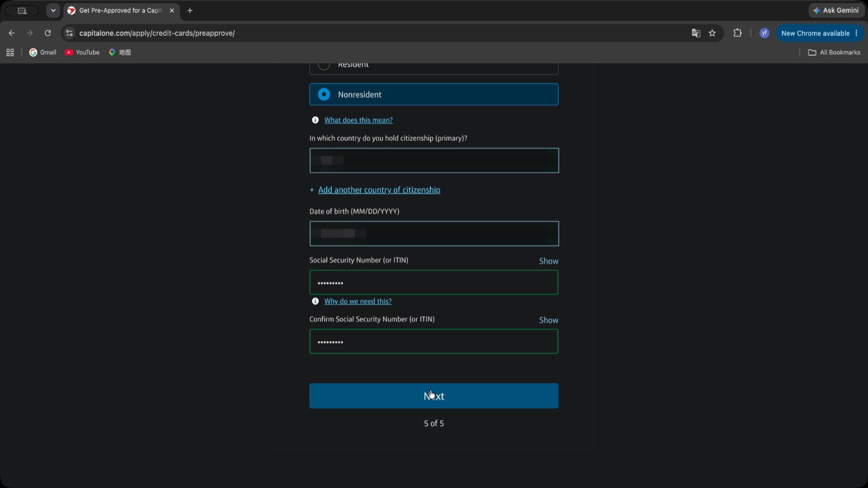Open the Google Translate icon in address bar
Image resolution: width=868 pixels, height=488 pixels.
(x=696, y=33)
